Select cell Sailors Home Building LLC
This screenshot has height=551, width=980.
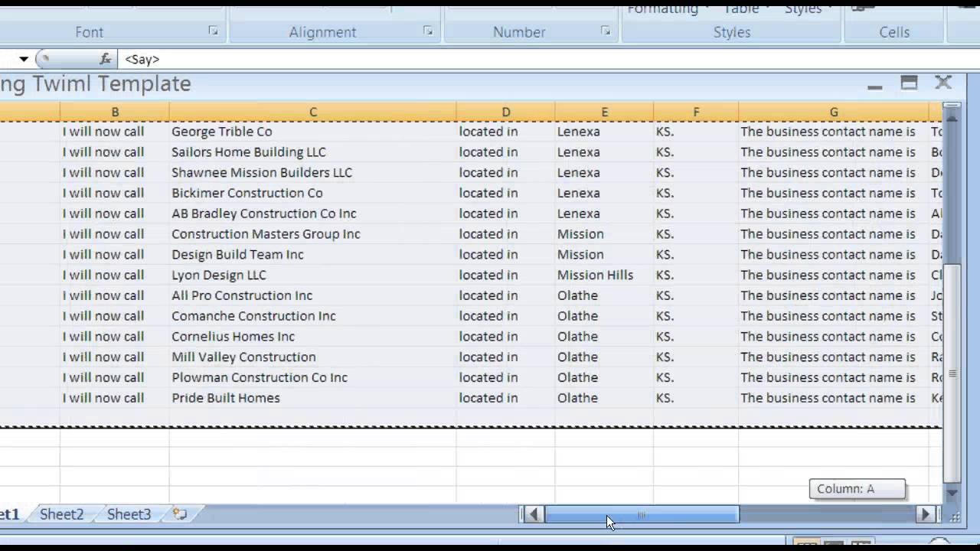pos(313,152)
